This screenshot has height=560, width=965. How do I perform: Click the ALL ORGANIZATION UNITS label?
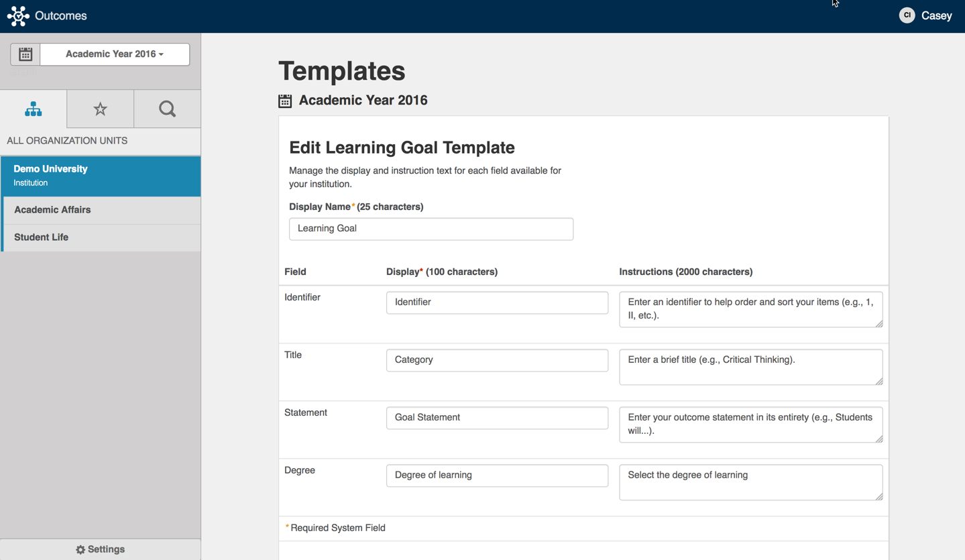coord(67,141)
